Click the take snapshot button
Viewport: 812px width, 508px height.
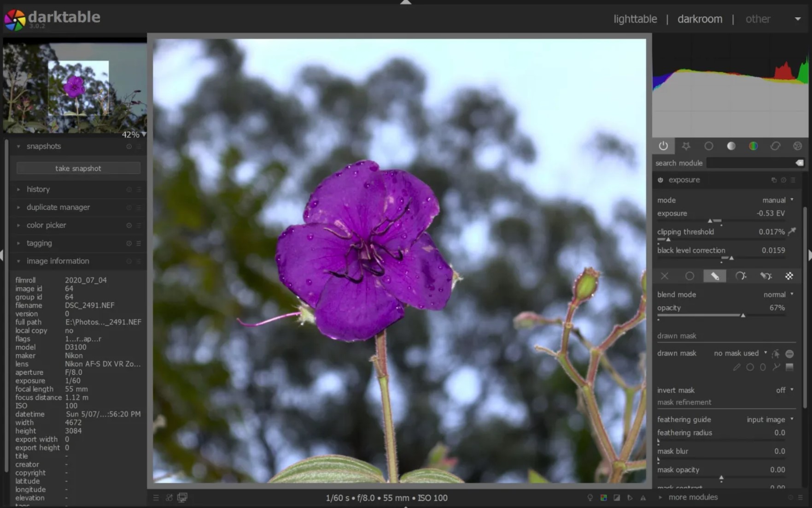pos(78,168)
